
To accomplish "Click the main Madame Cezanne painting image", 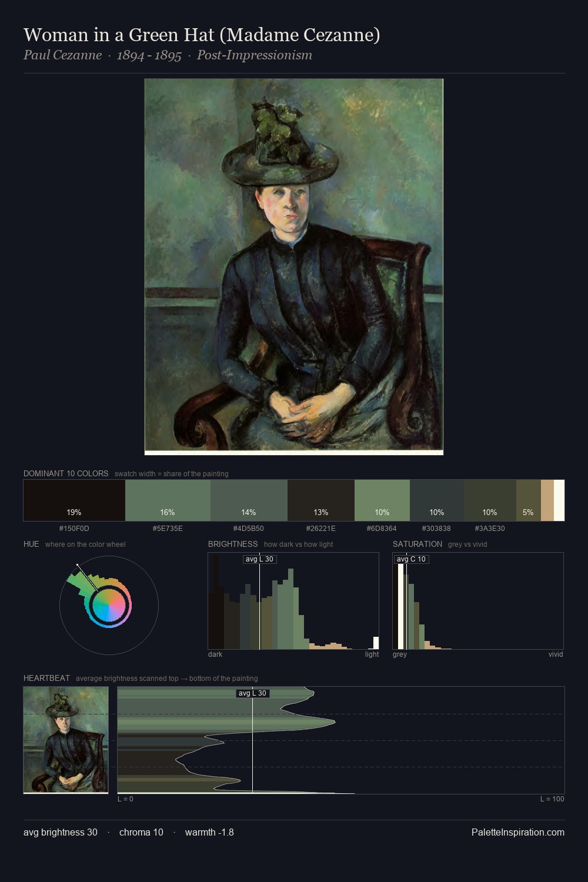I will click(294, 267).
